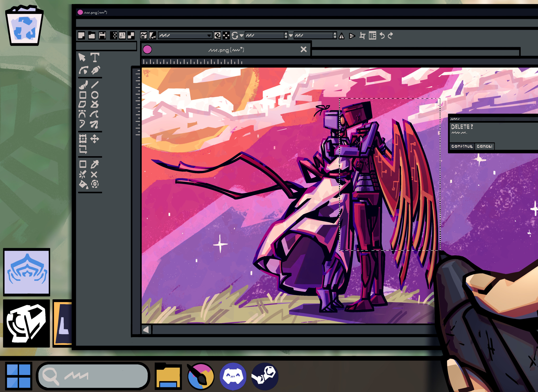Select the paint bucket fill tool
Image resolution: width=538 pixels, height=392 pixels.
tap(83, 184)
